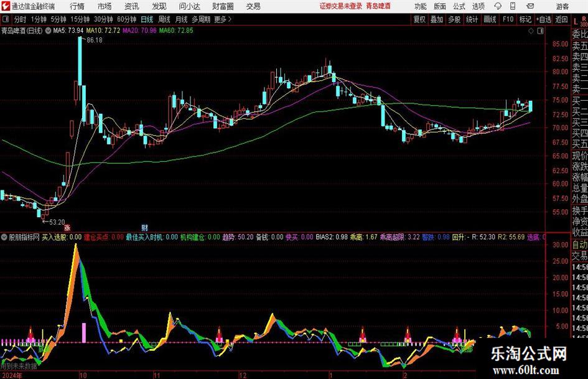Switch to 分时 chart tab
This screenshot has height=379, width=588.
tap(21, 19)
